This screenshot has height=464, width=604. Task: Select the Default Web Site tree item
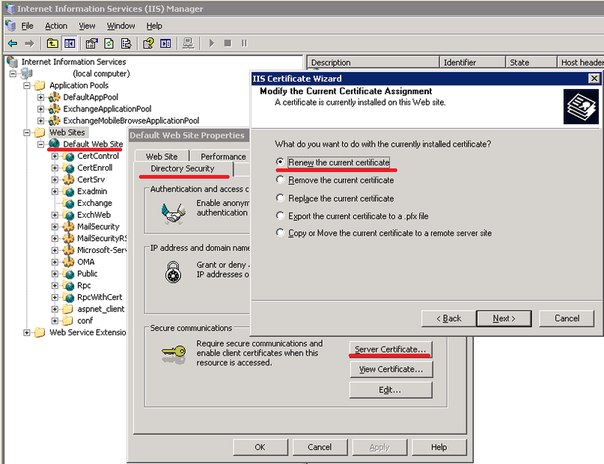pos(93,144)
